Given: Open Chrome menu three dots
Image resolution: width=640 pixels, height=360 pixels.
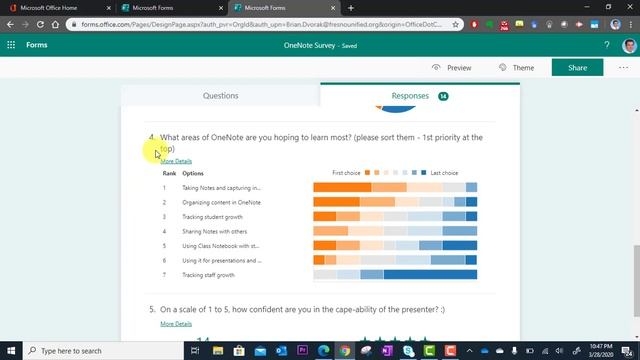Looking at the screenshot, I should click(x=631, y=24).
